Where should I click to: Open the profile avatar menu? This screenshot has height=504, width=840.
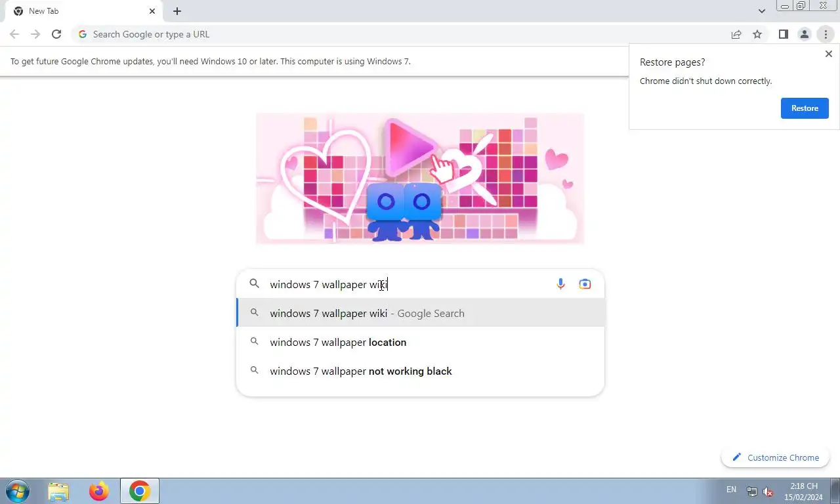pyautogui.click(x=804, y=34)
